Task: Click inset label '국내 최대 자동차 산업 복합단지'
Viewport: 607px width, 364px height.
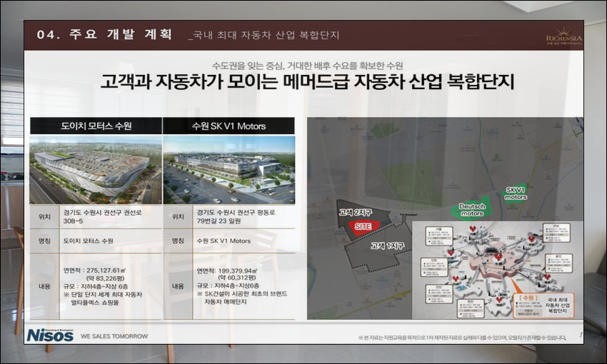Action: [x=558, y=305]
